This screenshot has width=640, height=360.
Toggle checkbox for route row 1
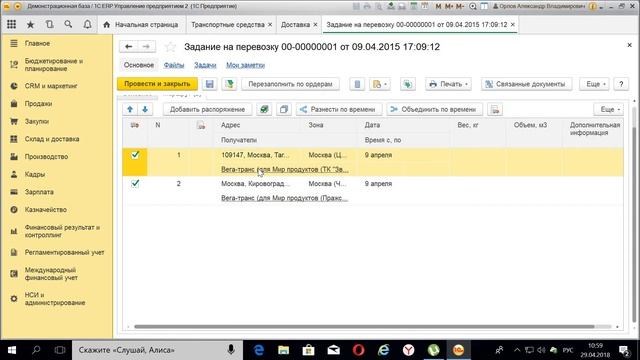click(x=135, y=155)
